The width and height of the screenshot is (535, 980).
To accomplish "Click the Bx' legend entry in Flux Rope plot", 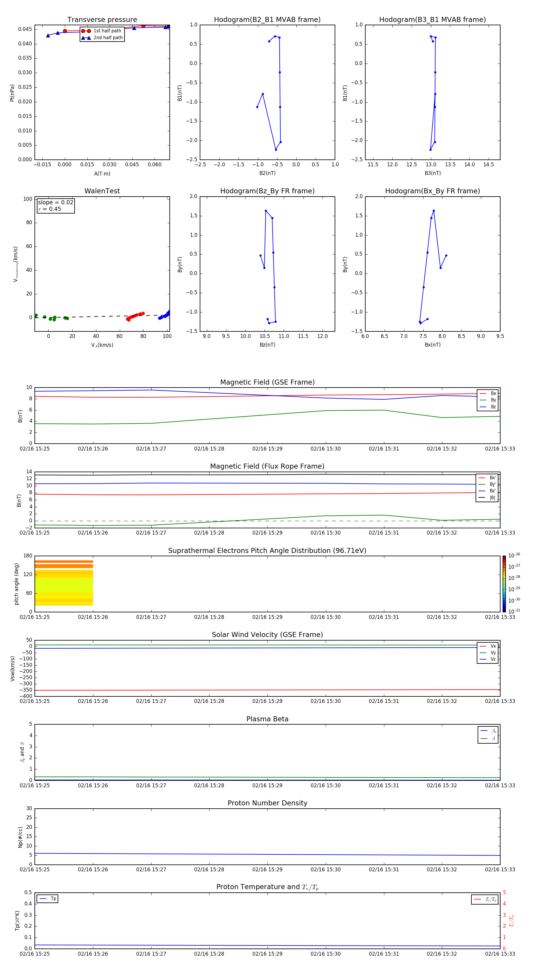I will pyautogui.click(x=487, y=478).
